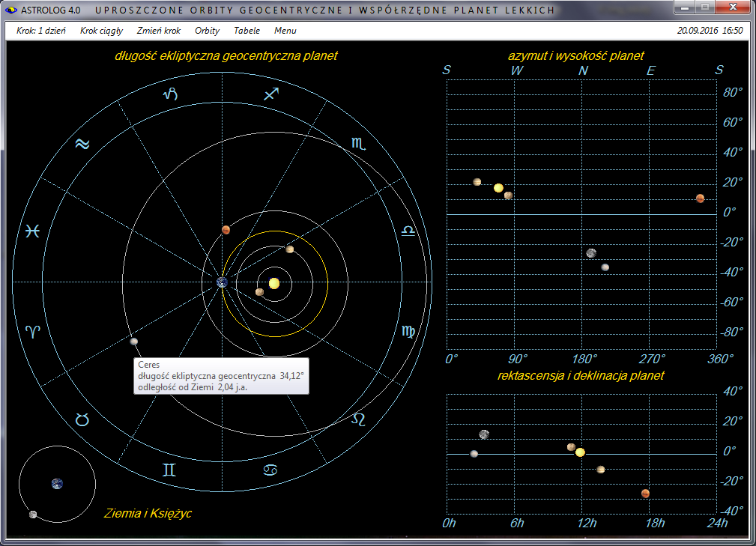Select Earth at the orbit chart center
This screenshot has width=756, height=546.
pos(222,282)
